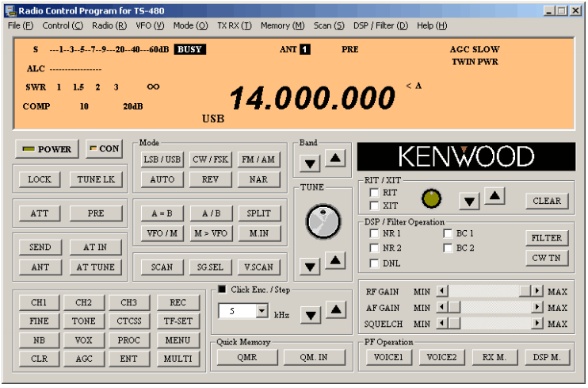The width and height of the screenshot is (588, 388).
Task: Enable the XIT checkbox
Action: [374, 206]
